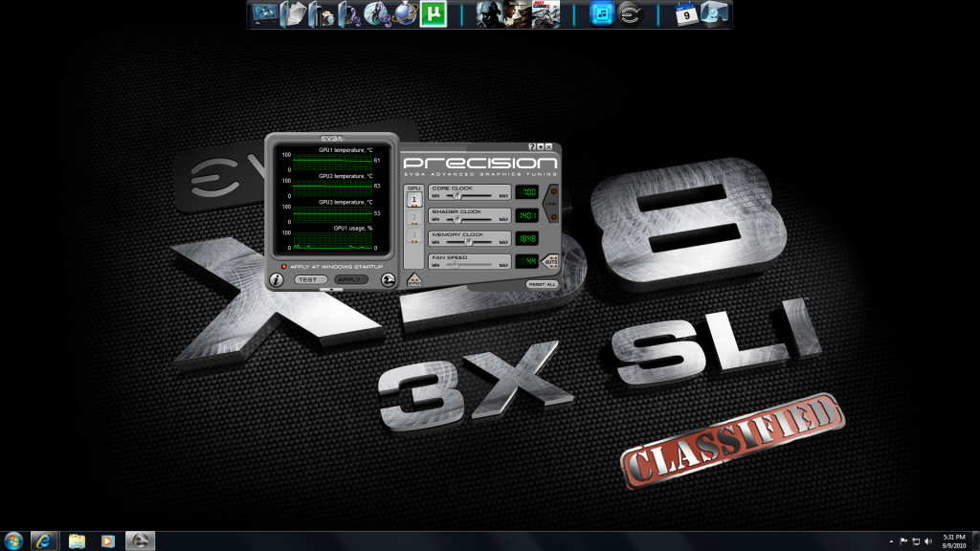Launch the EVGA icon in top dock
Viewport: 980px width, 551px height.
(630, 14)
